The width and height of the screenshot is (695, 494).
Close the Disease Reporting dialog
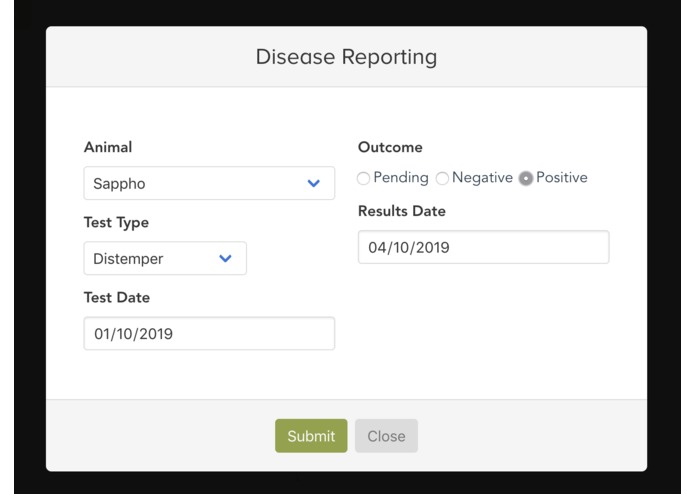pyautogui.click(x=386, y=436)
